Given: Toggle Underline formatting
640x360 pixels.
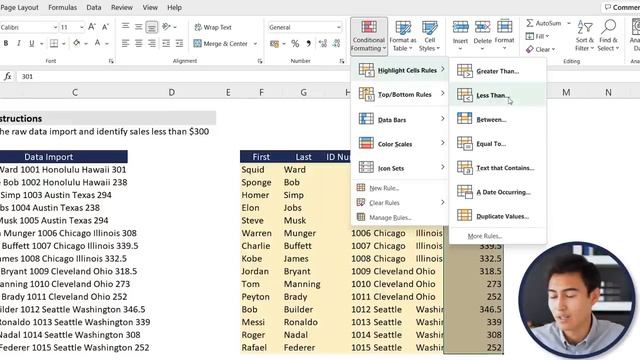Looking at the screenshot, I should [x=31, y=43].
